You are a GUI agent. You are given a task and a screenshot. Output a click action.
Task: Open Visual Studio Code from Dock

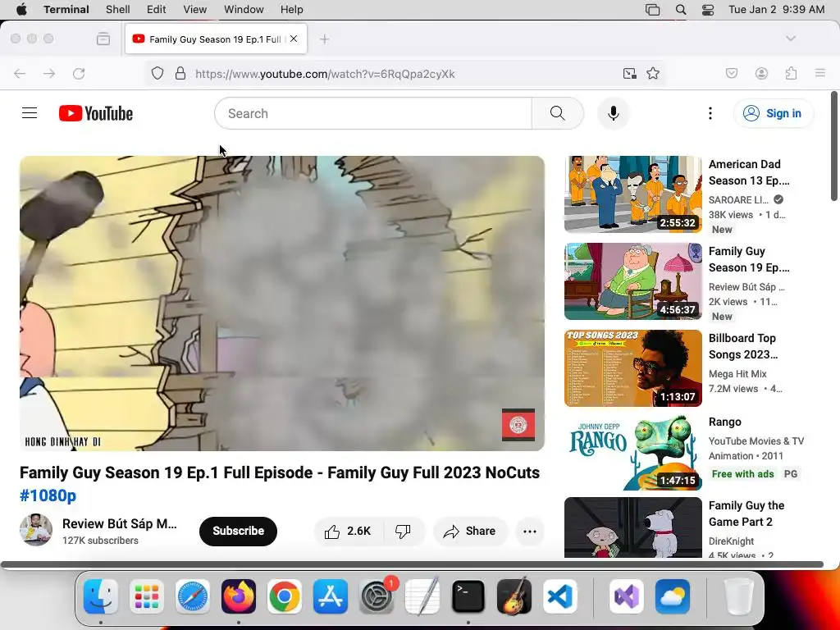click(x=559, y=596)
